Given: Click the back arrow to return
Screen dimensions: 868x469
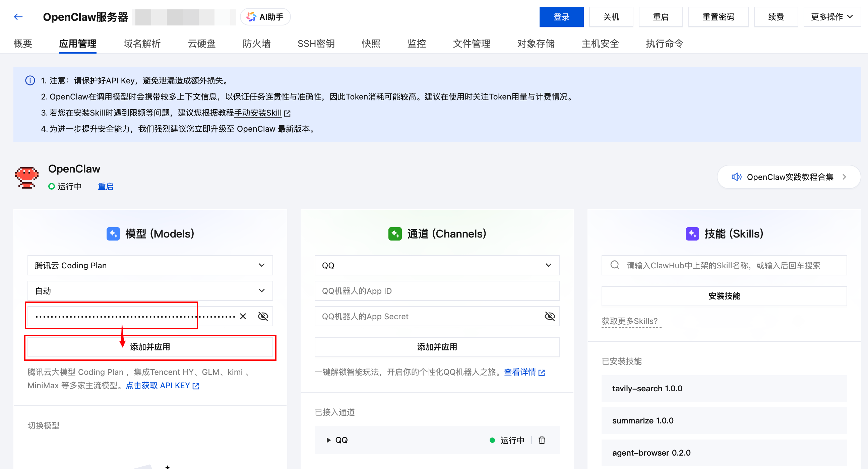Looking at the screenshot, I should (x=18, y=16).
